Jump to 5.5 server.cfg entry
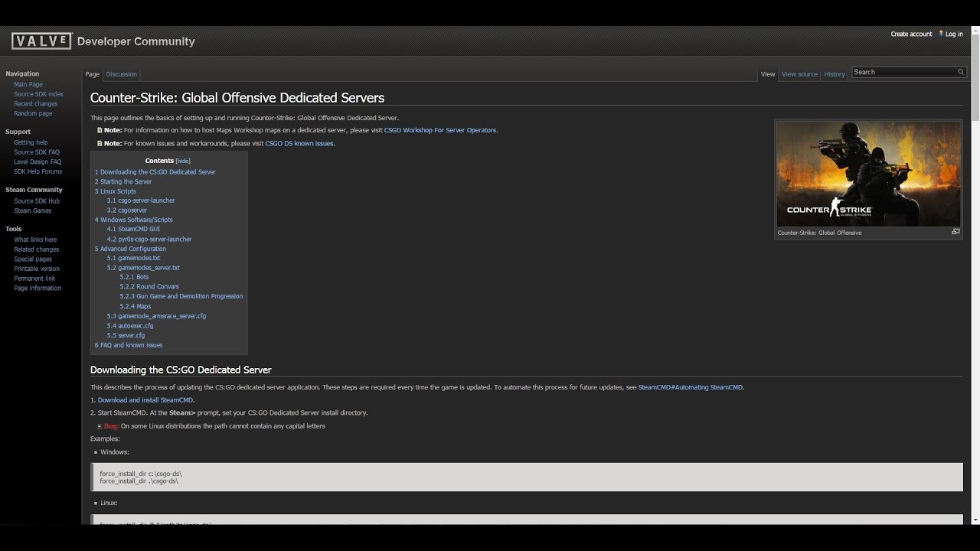 coord(126,335)
